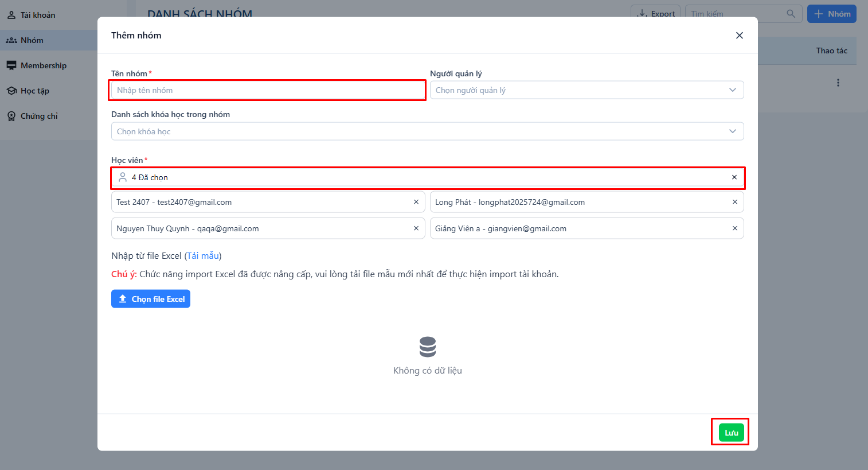Click the Export button

point(656,14)
